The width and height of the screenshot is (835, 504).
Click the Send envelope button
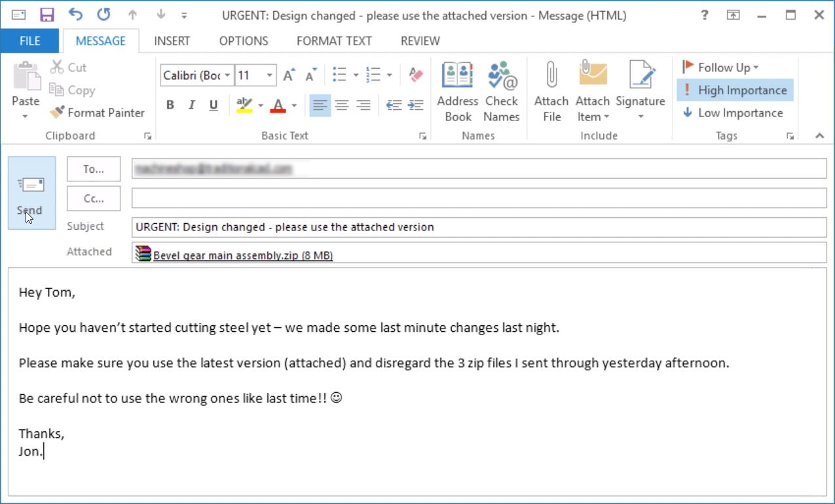coord(31,193)
